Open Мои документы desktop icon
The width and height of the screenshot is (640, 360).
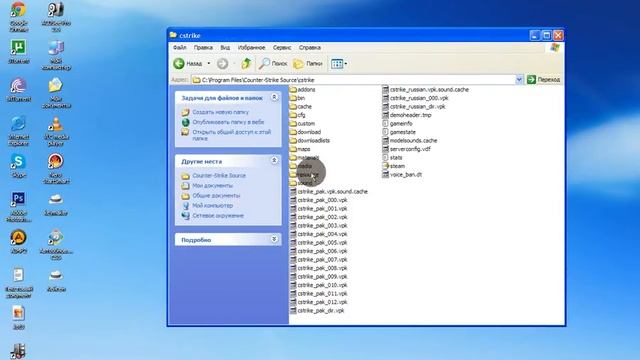(x=56, y=93)
